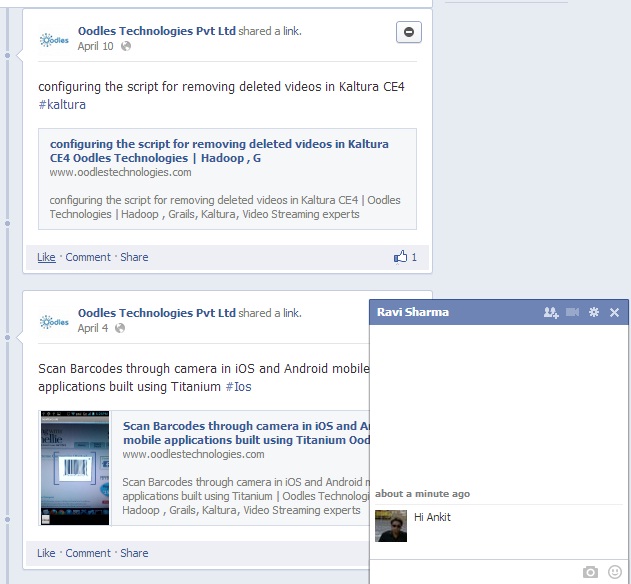This screenshot has width=631, height=584.
Task: Click the April 10 timestamp link
Action: 95,46
